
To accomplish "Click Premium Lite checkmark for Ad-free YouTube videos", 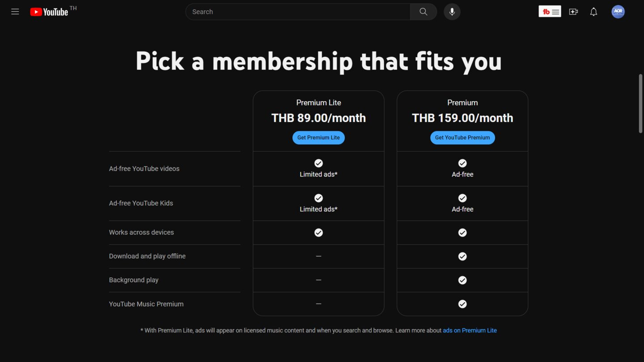I will pyautogui.click(x=318, y=163).
